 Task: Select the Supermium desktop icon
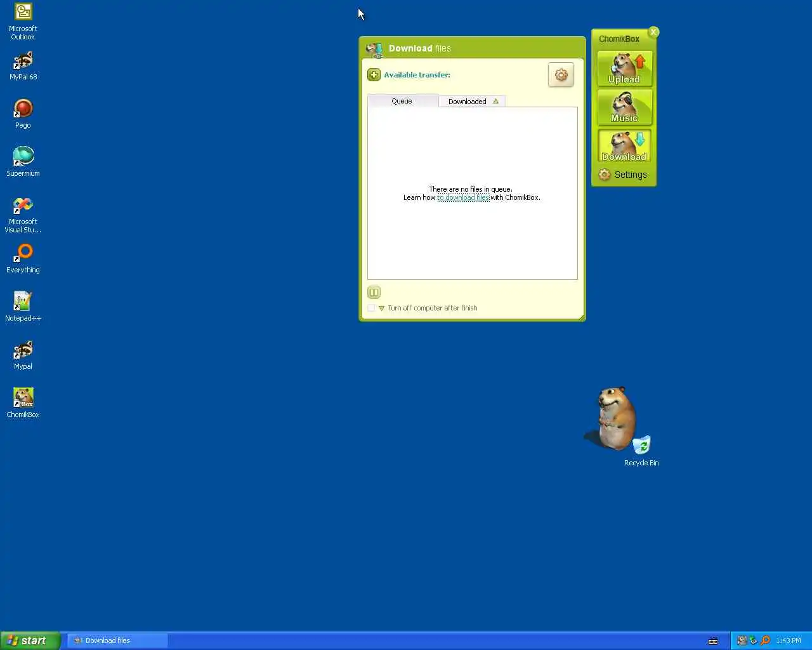pos(23,162)
